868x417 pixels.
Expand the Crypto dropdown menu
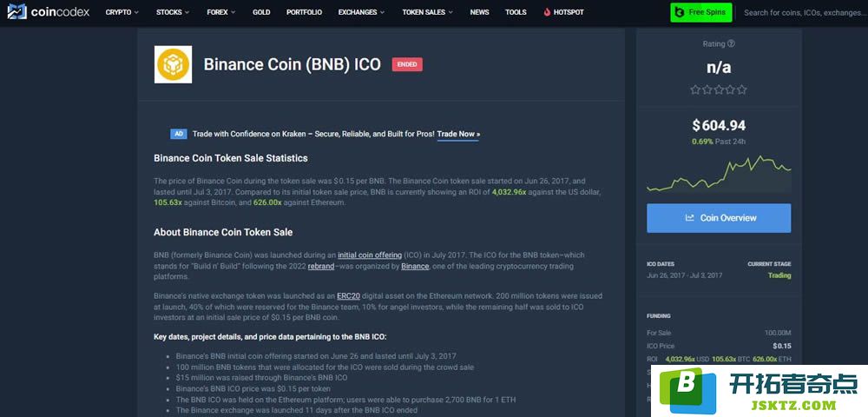122,12
